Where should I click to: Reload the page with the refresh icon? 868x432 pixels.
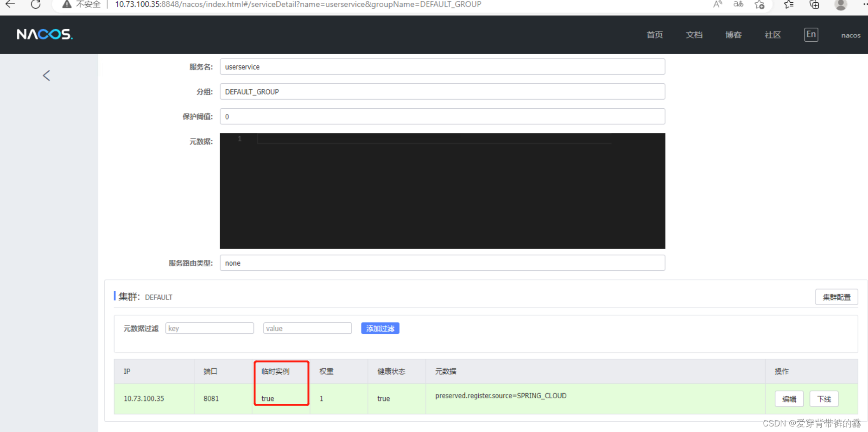pyautogui.click(x=36, y=4)
